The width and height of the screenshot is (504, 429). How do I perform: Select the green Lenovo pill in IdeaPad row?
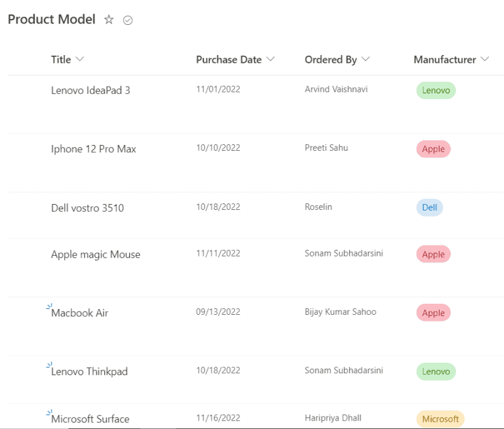click(x=436, y=91)
